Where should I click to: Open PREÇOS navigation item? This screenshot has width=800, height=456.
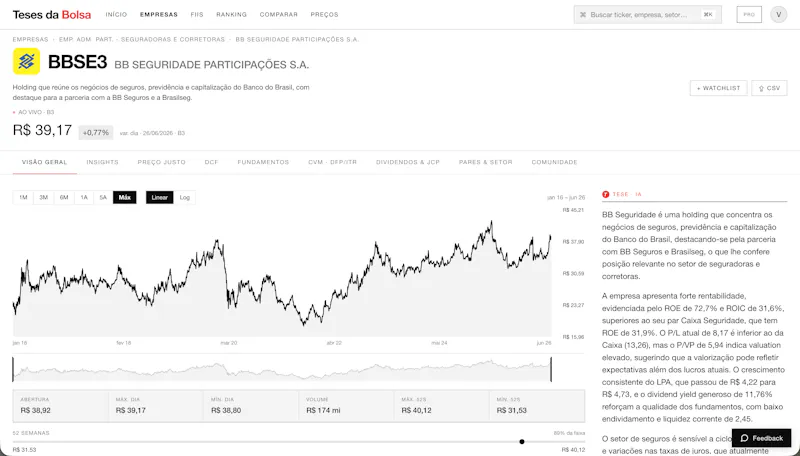(324, 14)
